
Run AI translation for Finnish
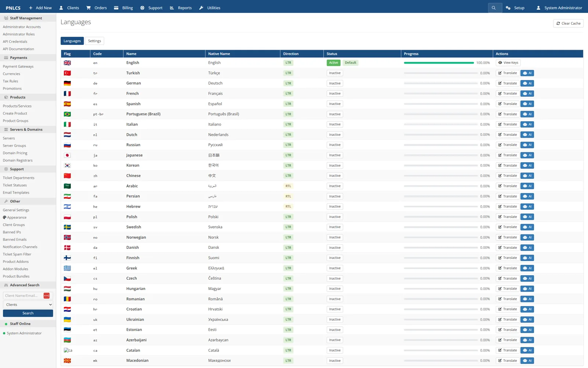click(x=527, y=258)
